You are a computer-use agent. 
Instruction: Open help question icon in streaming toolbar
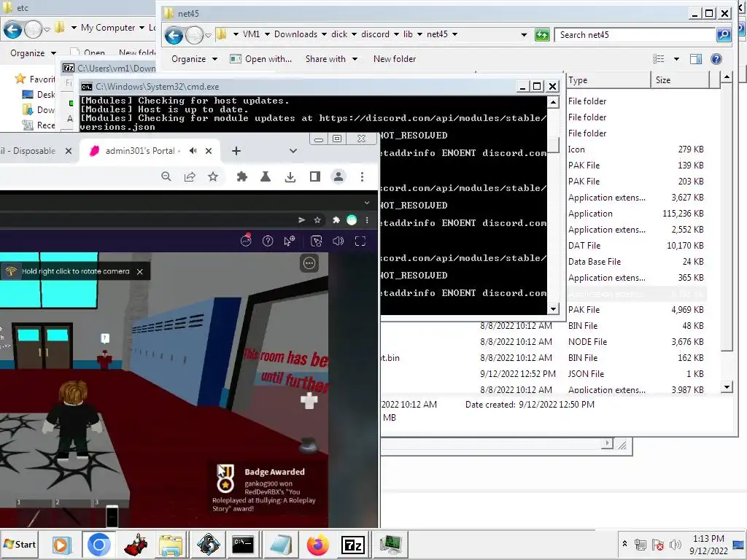[268, 241]
